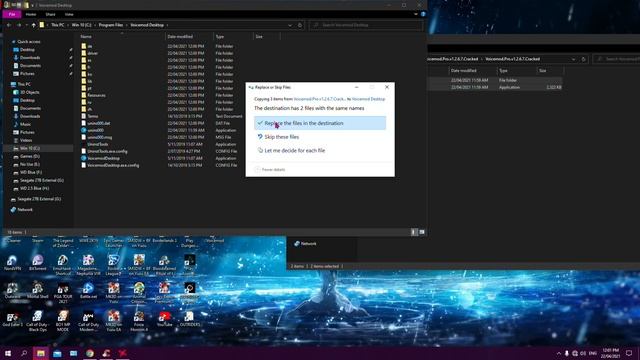Open the BitTorrent desktop shortcut
This screenshot has height=360, width=640.
(38, 262)
